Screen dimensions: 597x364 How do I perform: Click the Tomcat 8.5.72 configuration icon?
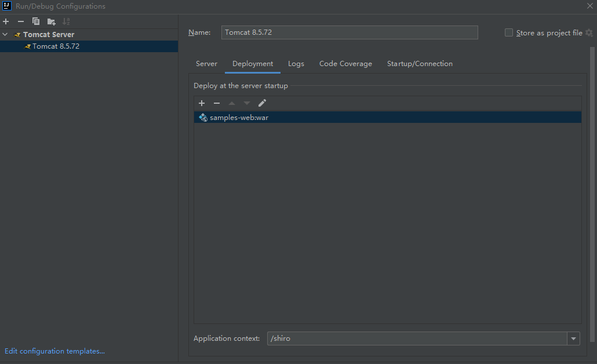(27, 46)
